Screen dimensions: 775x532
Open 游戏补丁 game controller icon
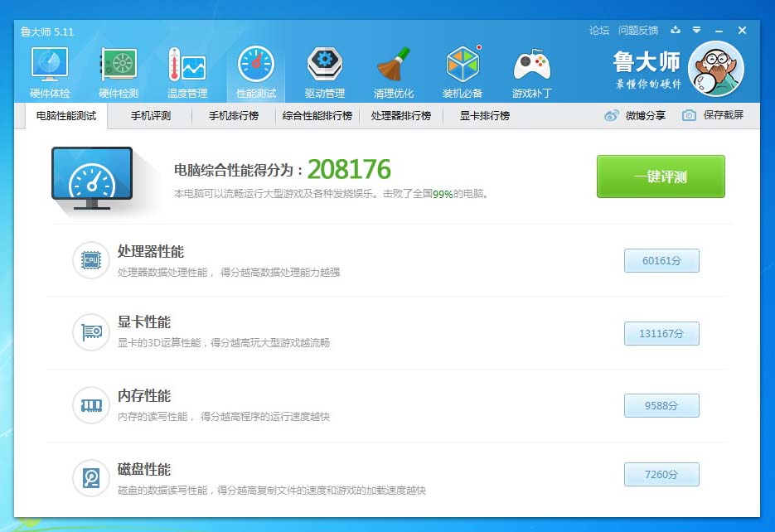point(531,64)
